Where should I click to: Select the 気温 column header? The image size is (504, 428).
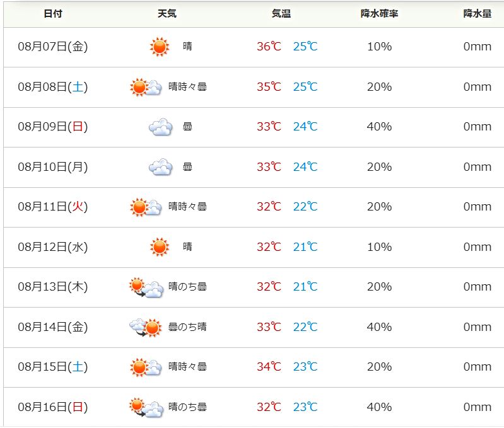coord(281,13)
